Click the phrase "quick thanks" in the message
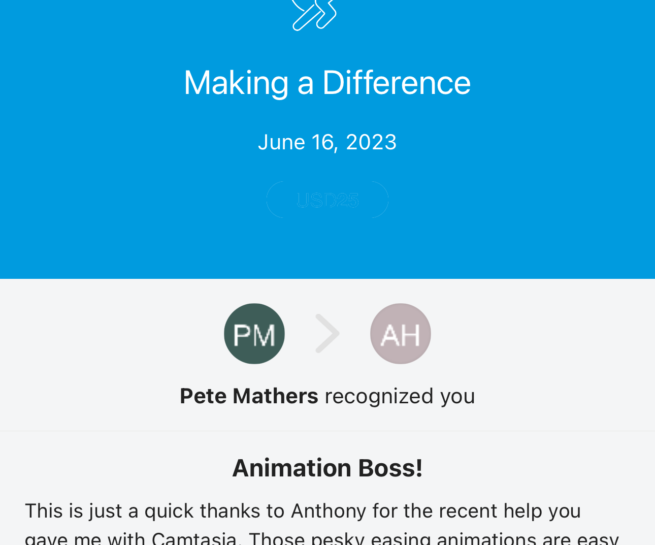Image resolution: width=655 pixels, height=545 pixels. [196, 511]
